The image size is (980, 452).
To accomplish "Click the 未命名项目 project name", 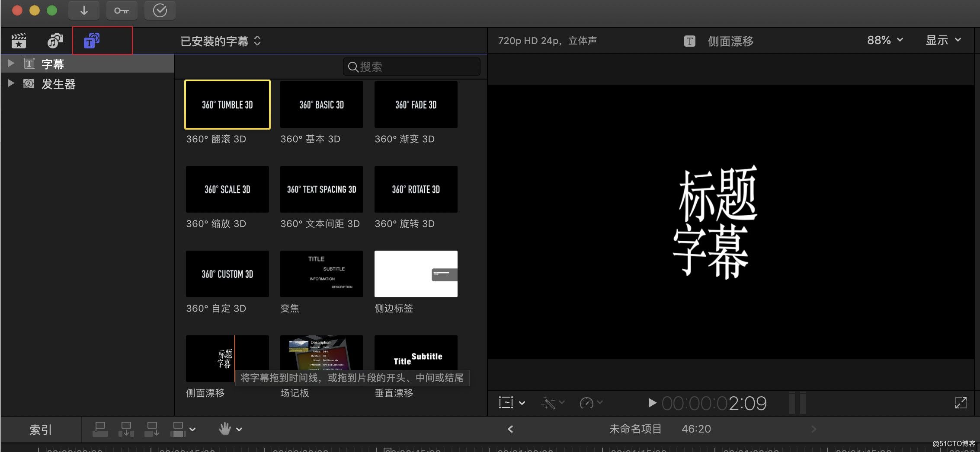I will point(635,429).
